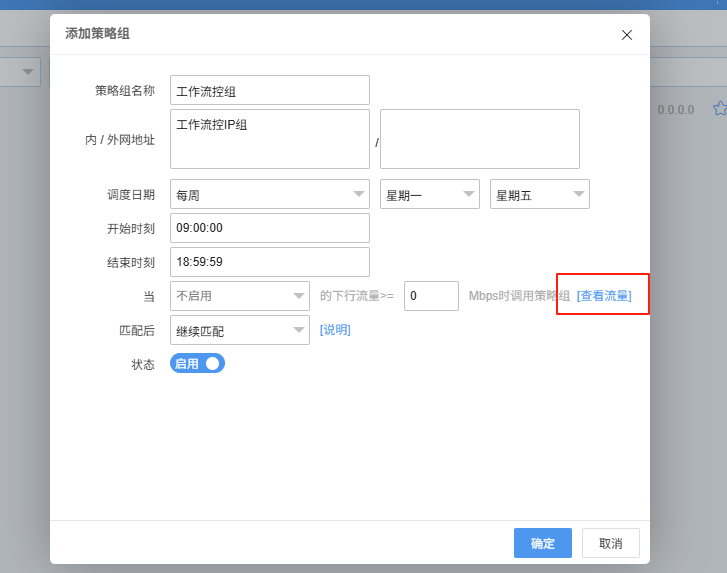This screenshot has width=727, height=573.
Task: Open the 星期五 end day dropdown
Action: point(540,194)
